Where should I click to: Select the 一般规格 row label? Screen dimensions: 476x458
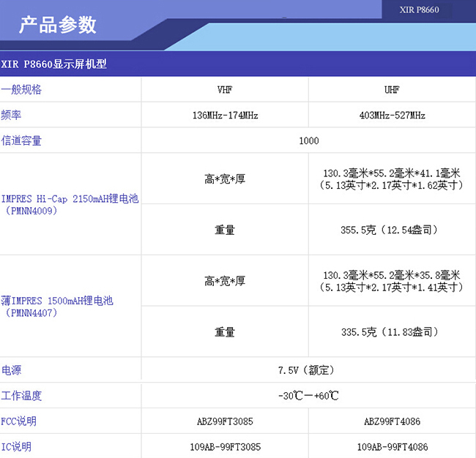21,89
